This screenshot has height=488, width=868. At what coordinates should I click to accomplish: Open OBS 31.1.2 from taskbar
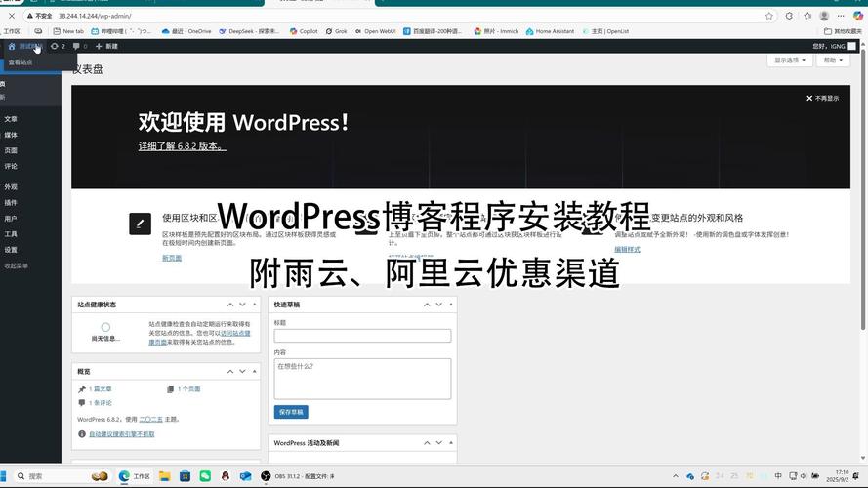pos(300,476)
